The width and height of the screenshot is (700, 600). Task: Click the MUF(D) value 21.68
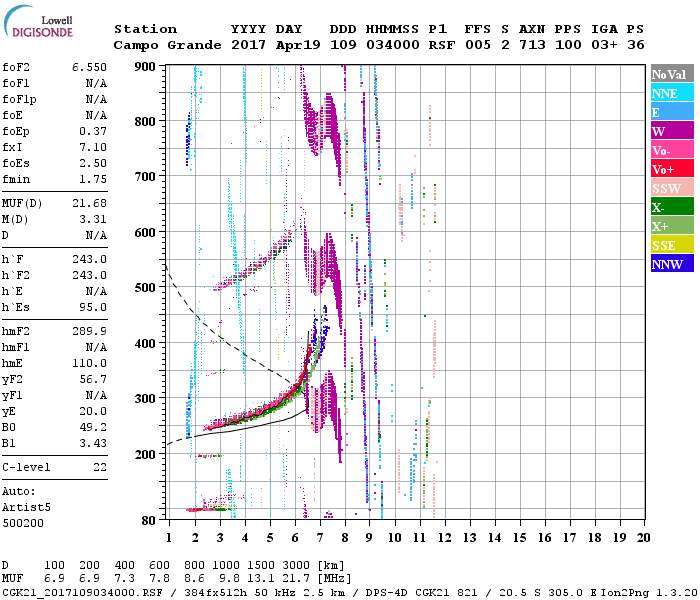click(x=89, y=204)
